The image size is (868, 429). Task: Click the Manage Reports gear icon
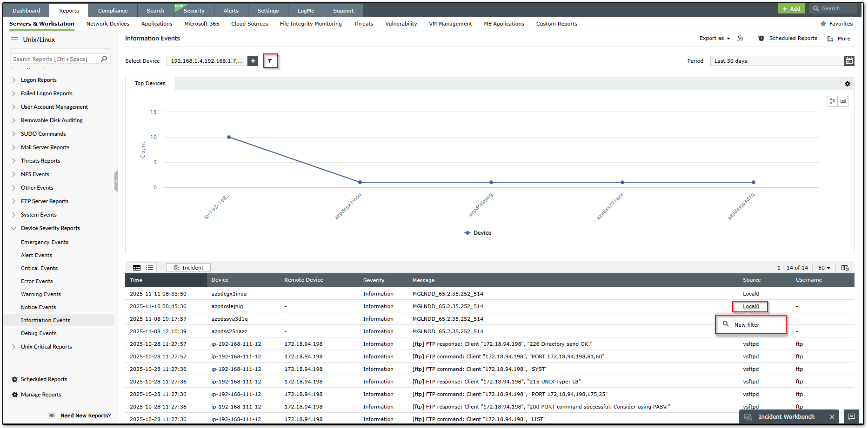click(15, 395)
